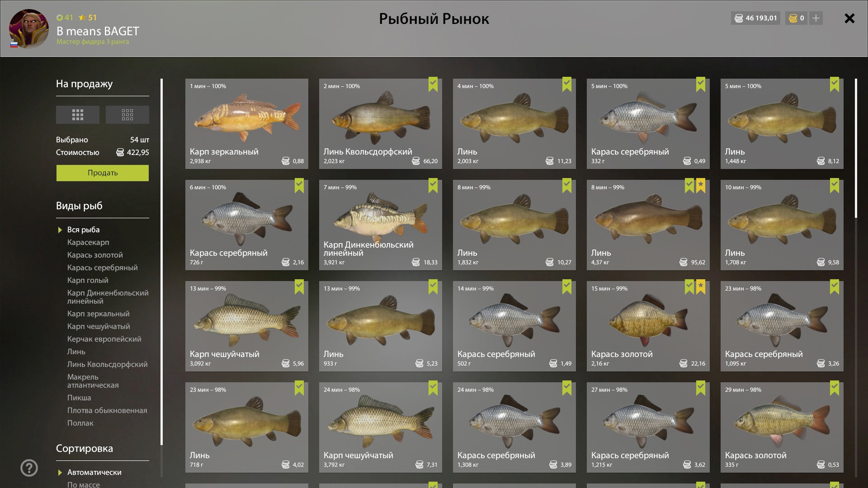Click the silver coins balance icon
Image resolution: width=868 pixels, height=488 pixels.
click(x=739, y=18)
